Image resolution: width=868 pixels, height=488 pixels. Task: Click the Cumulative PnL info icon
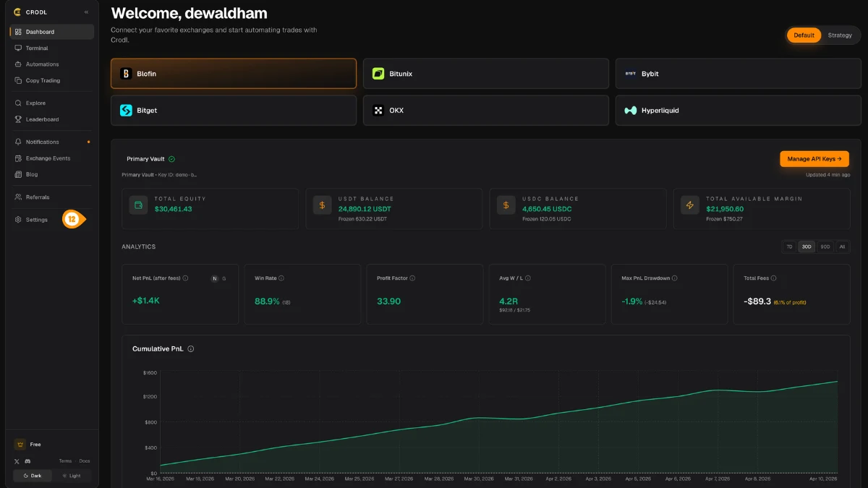click(x=191, y=349)
